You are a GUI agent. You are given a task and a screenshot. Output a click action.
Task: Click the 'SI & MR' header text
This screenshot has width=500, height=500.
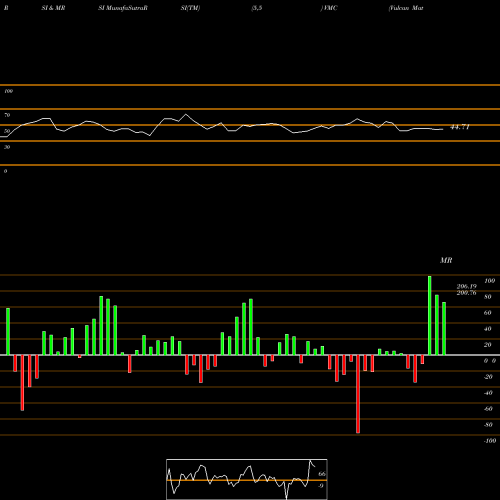tap(53, 8)
